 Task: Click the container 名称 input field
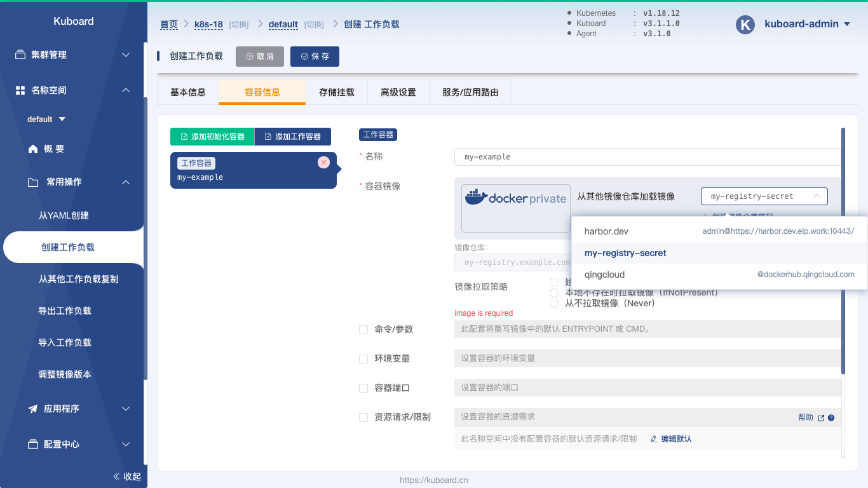648,157
